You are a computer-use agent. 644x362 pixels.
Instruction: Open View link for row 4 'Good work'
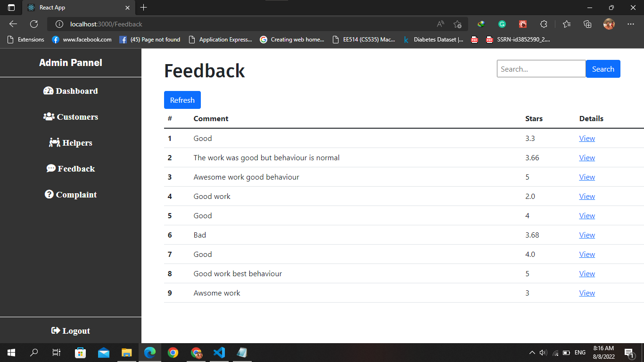point(587,196)
